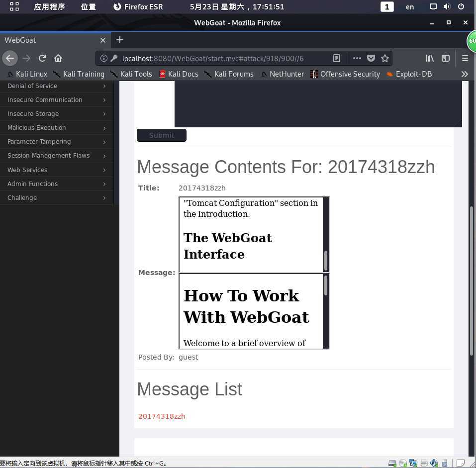Expand Session Management Flaws lessons
The height and width of the screenshot is (468, 476).
pyautogui.click(x=57, y=156)
